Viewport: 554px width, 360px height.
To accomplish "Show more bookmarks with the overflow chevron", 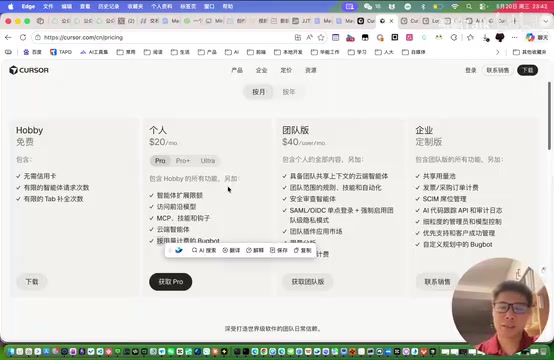I will point(497,52).
